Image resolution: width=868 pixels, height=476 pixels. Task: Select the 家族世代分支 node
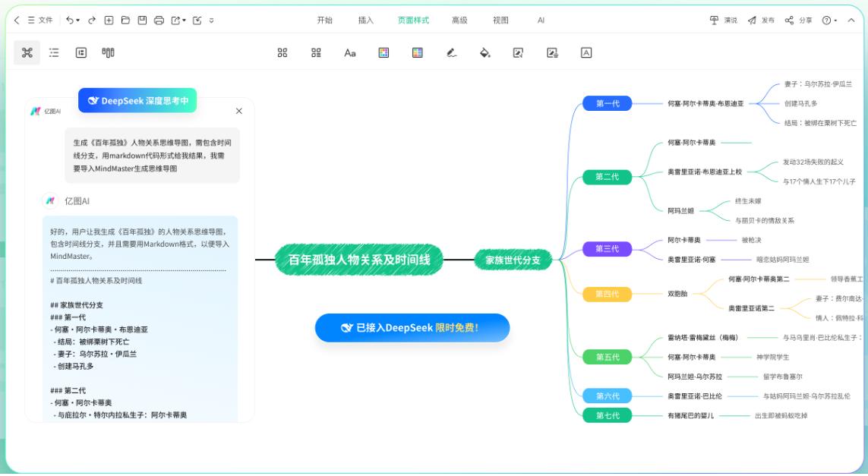coord(513,260)
